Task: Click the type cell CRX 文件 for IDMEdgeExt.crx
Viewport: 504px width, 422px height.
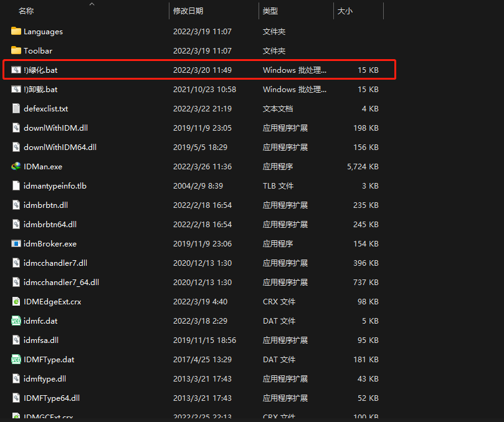Action: [x=278, y=302]
